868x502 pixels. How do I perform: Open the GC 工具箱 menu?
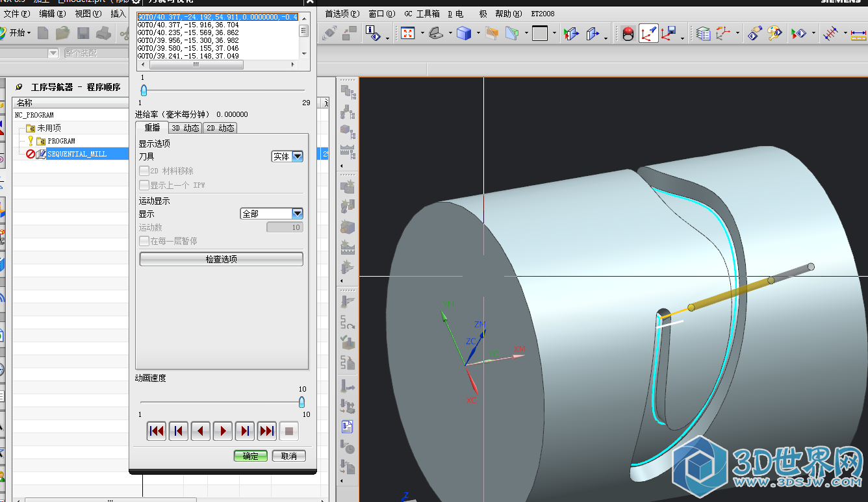point(422,14)
